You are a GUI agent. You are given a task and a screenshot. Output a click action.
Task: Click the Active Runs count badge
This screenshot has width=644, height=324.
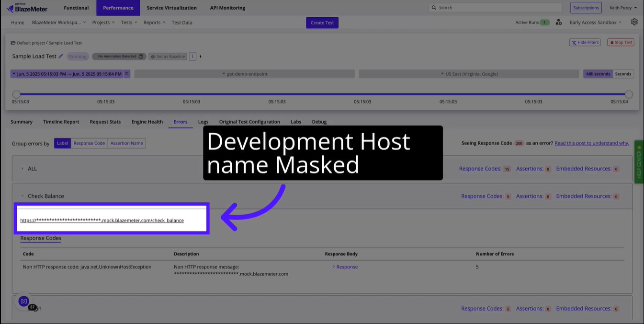tap(544, 23)
